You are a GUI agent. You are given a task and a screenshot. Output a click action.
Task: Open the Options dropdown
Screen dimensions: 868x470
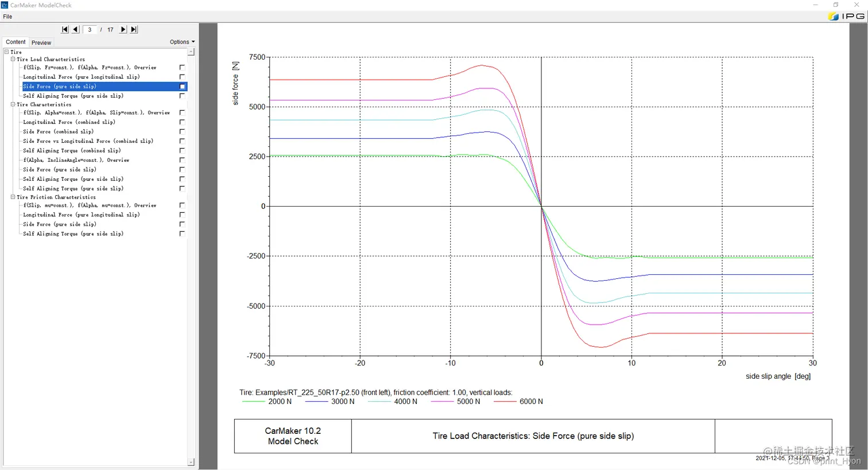click(x=182, y=42)
